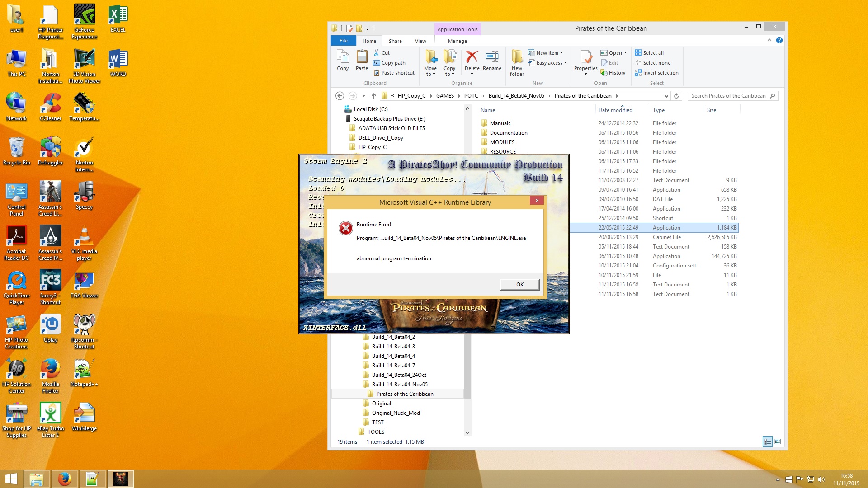Click OK in the Runtime Error dialog

(519, 284)
